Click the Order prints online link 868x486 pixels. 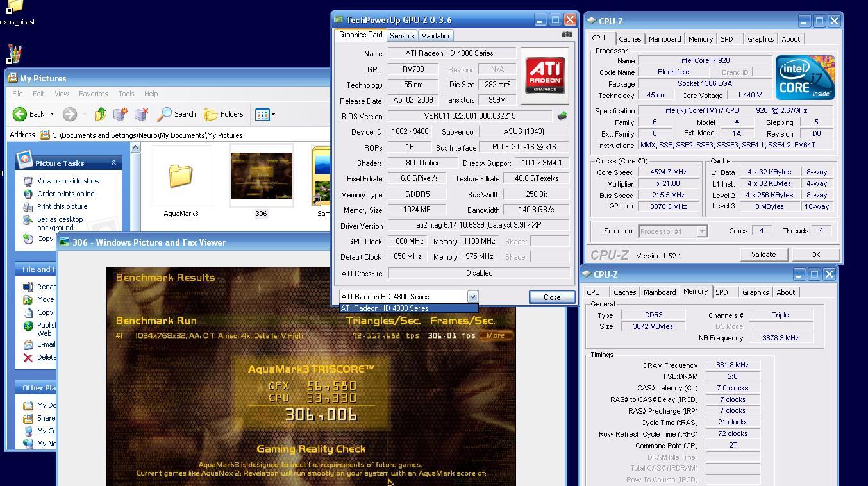pos(65,194)
